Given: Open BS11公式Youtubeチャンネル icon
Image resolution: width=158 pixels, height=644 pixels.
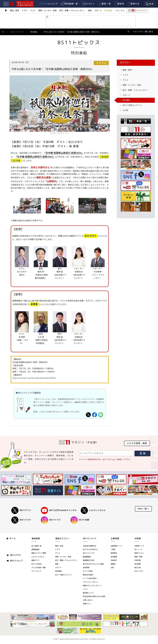Looking at the screenshot, I should click(x=45, y=510).
